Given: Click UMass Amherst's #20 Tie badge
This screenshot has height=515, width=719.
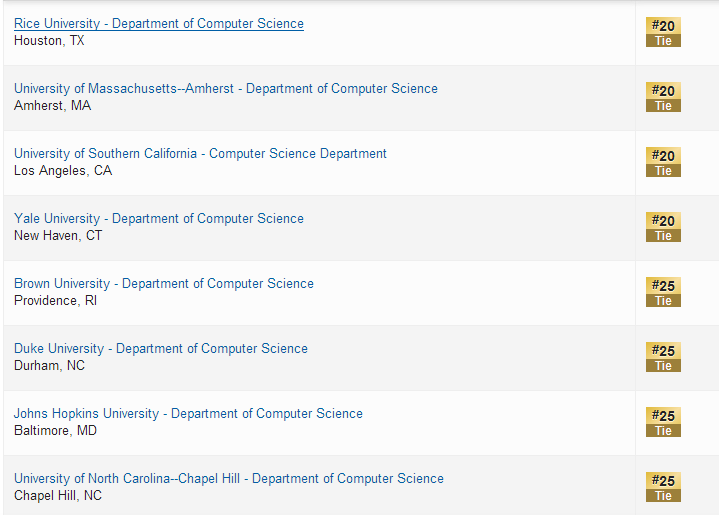Looking at the screenshot, I should [663, 97].
